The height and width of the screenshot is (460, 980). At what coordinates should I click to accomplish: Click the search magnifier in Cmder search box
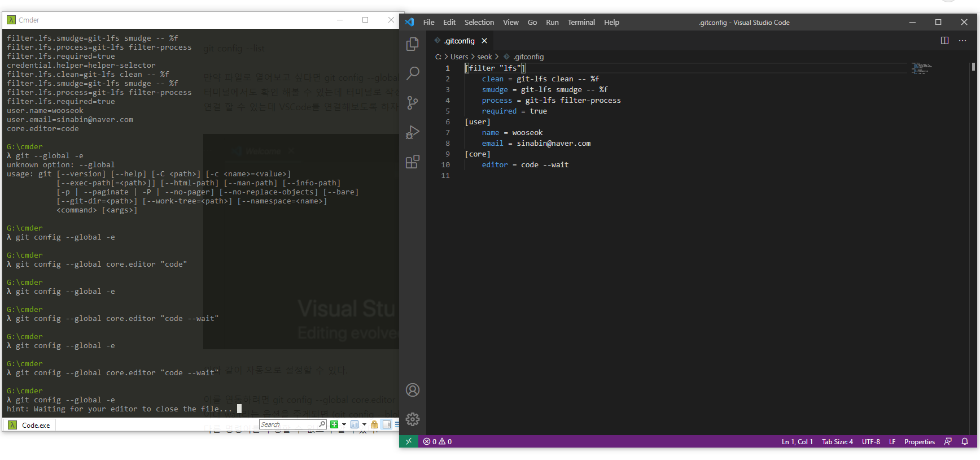[x=322, y=424]
